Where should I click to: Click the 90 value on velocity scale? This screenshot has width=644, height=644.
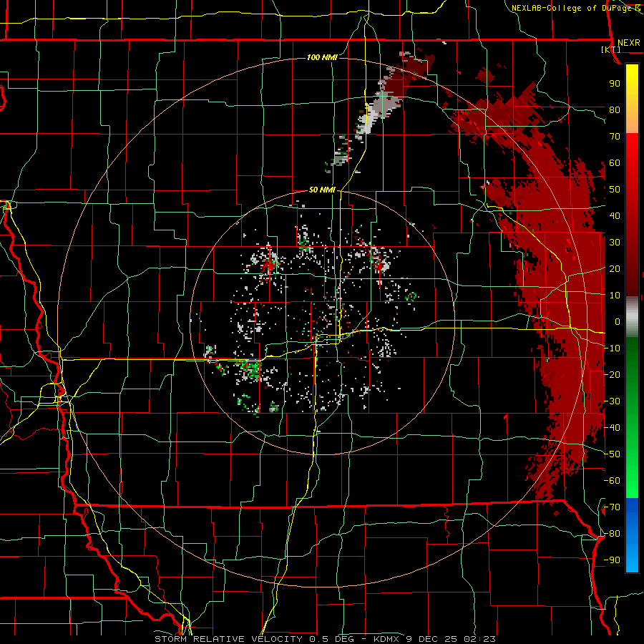tap(615, 84)
